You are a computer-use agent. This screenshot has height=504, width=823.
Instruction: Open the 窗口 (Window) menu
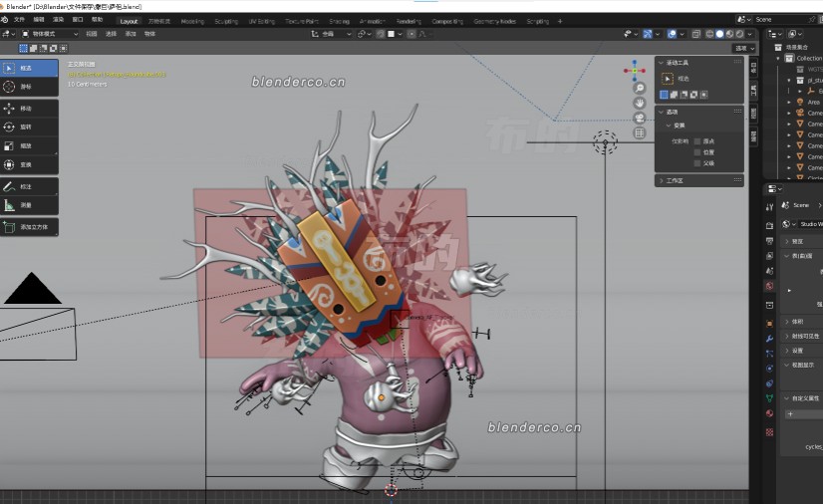click(78, 19)
